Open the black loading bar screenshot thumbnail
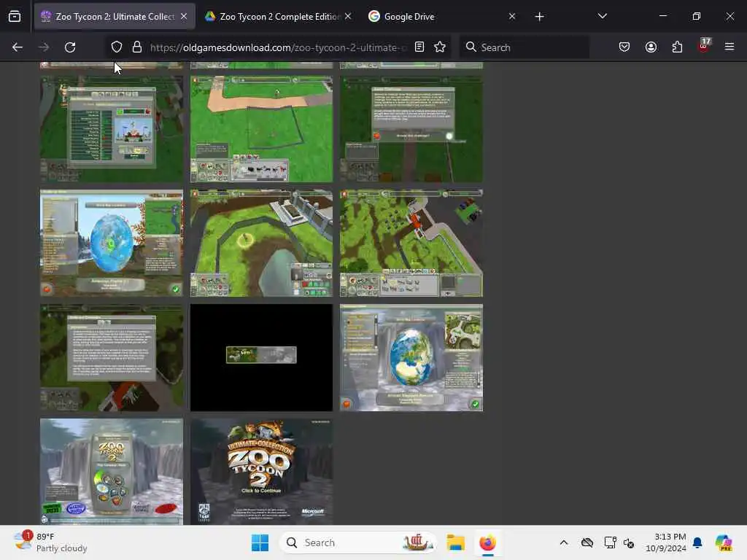The width and height of the screenshot is (747, 560). 262,357
